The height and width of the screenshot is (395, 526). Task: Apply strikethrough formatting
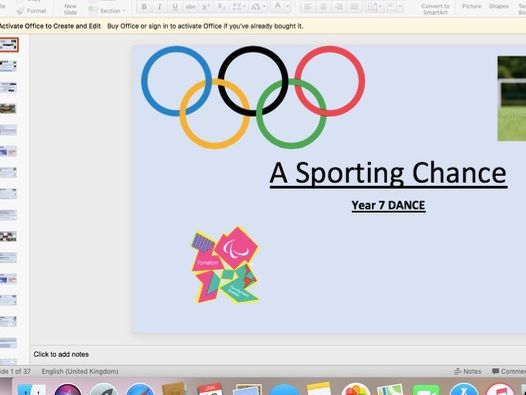[190, 7]
